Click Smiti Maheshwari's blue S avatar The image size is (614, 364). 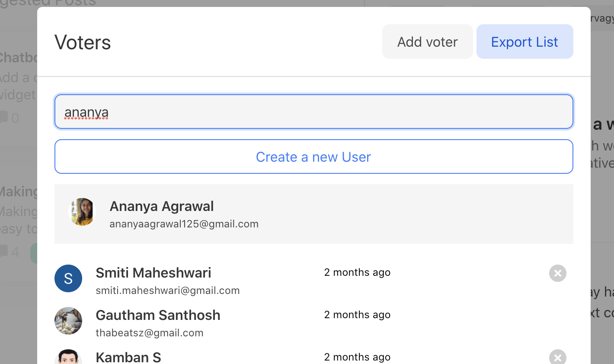pos(68,278)
